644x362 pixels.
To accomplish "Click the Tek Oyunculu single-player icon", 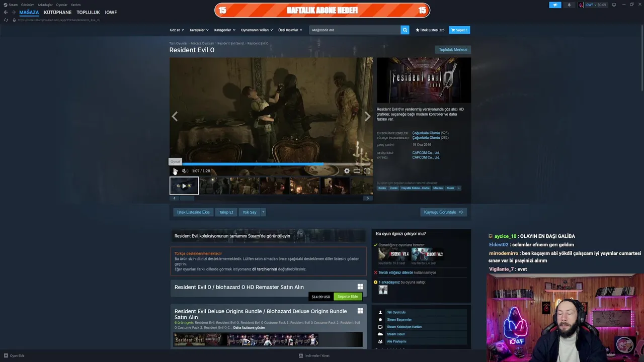I will [380, 312].
